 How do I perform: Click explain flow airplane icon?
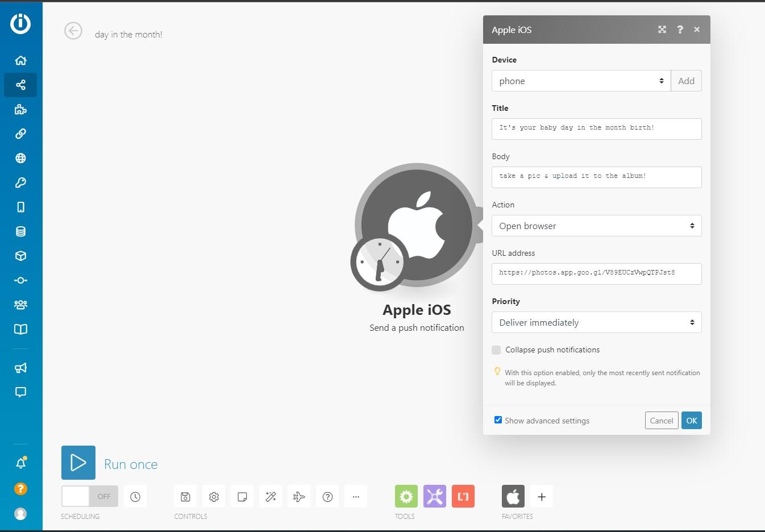tap(299, 497)
